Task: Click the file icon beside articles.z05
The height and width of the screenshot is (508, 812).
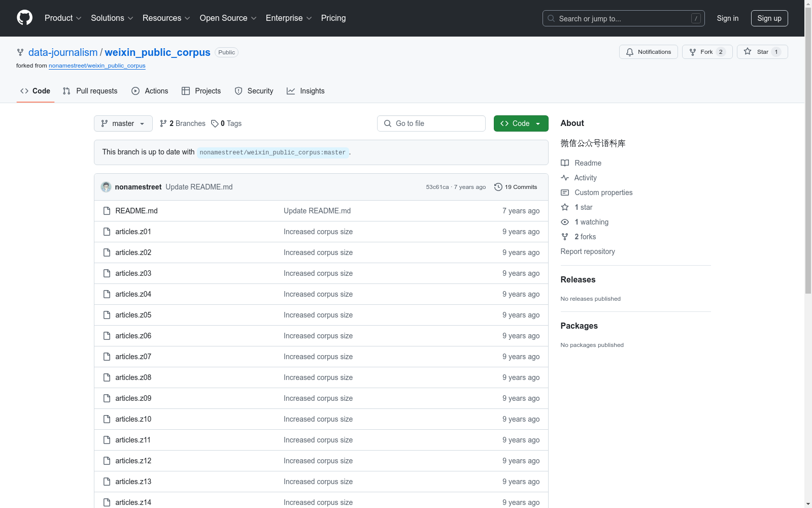Action: coord(107,315)
